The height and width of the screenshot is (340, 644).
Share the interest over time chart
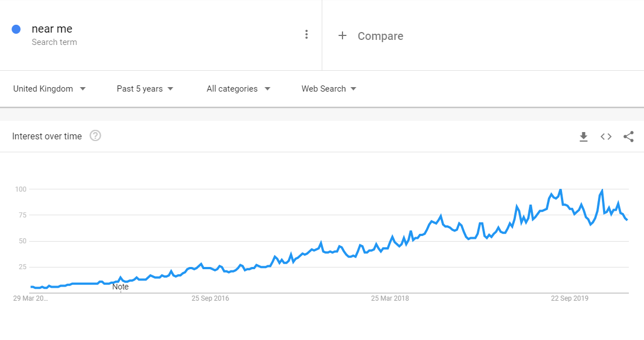point(628,137)
